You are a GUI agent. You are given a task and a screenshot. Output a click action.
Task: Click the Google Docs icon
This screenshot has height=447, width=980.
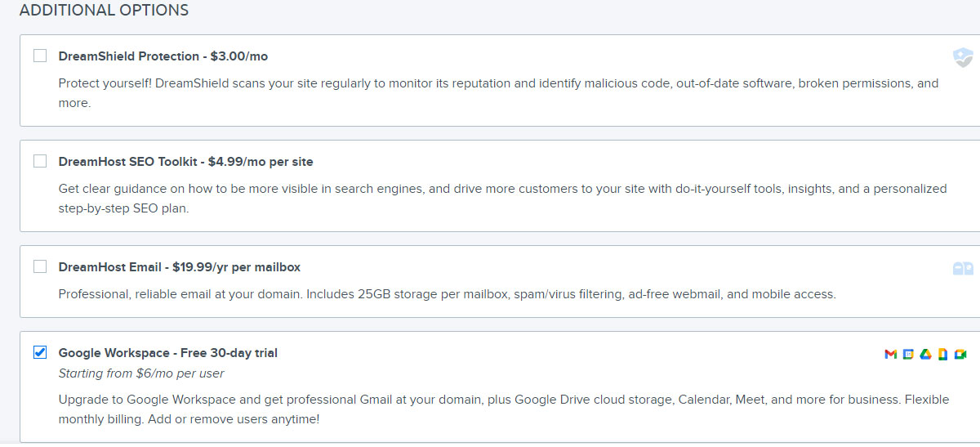pos(942,354)
